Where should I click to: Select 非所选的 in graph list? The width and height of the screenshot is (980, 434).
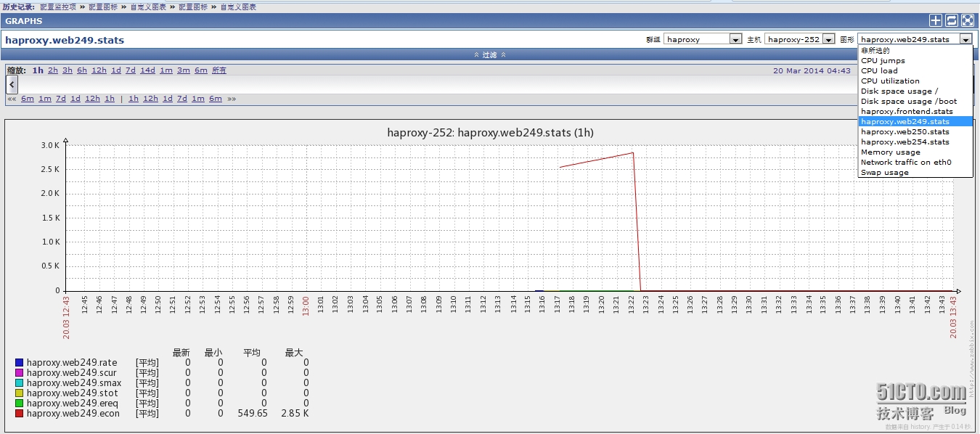(x=915, y=51)
